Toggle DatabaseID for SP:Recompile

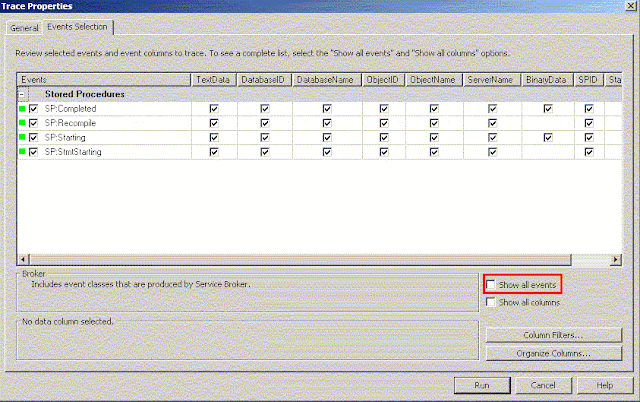point(265,123)
